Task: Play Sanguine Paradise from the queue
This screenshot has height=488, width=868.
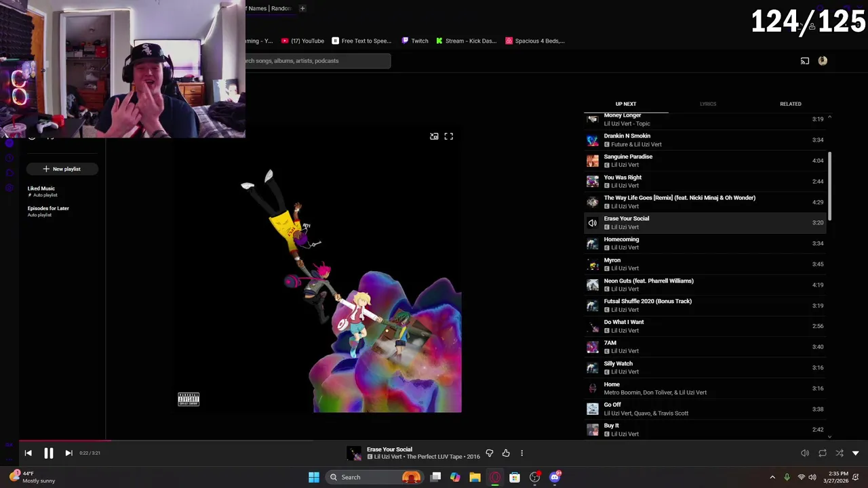Action: [x=705, y=161]
